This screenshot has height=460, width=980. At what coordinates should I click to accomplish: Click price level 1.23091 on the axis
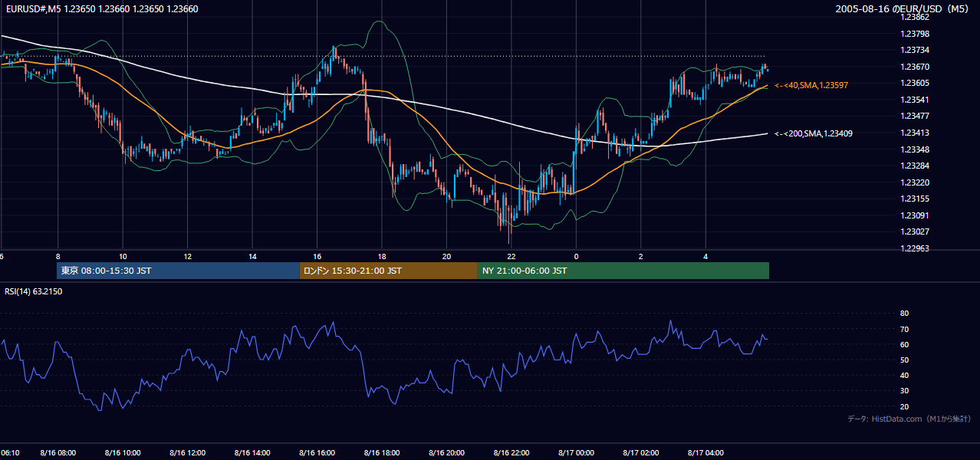pos(915,215)
